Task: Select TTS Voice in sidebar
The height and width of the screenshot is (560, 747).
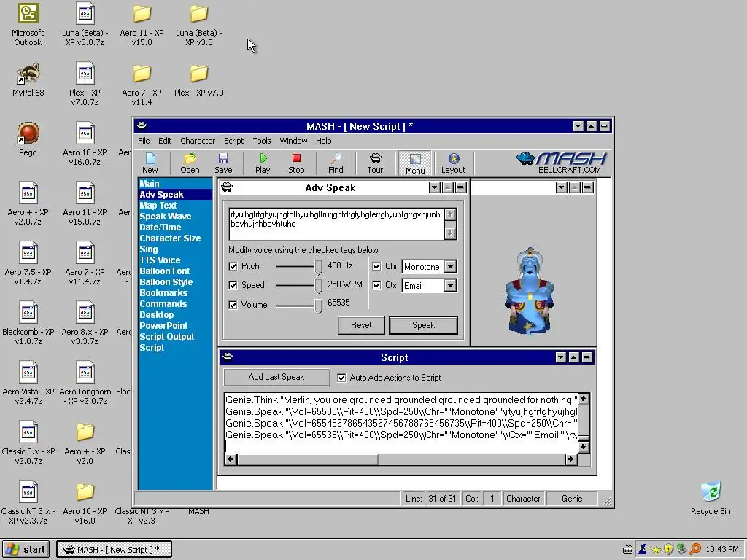Action: click(160, 260)
